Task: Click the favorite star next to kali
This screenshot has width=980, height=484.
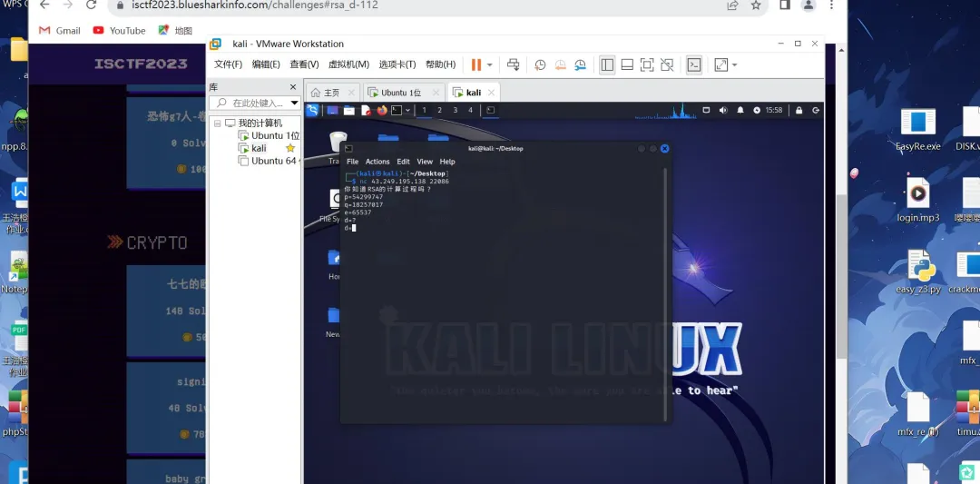Action: 290,148
